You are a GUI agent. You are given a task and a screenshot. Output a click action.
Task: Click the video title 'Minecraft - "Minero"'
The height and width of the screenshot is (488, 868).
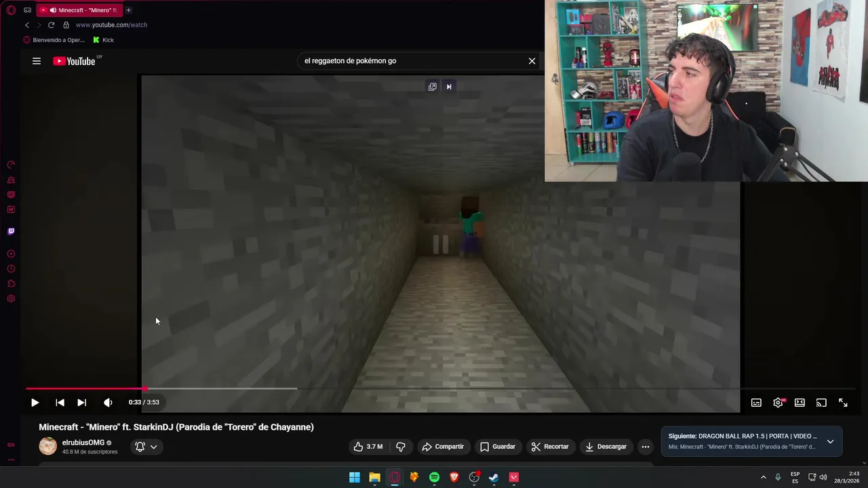coord(176,427)
